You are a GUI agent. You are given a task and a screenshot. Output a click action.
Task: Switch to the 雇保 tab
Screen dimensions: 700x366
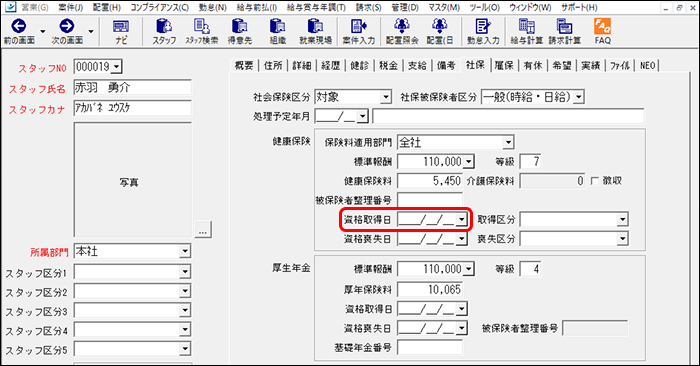(504, 66)
